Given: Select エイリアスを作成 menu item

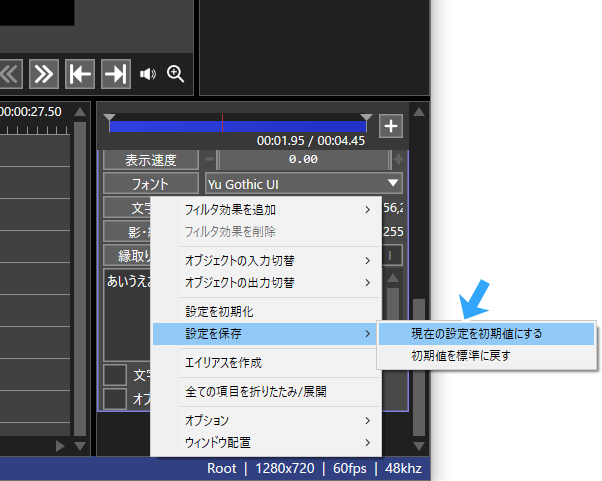Looking at the screenshot, I should coord(266,363).
